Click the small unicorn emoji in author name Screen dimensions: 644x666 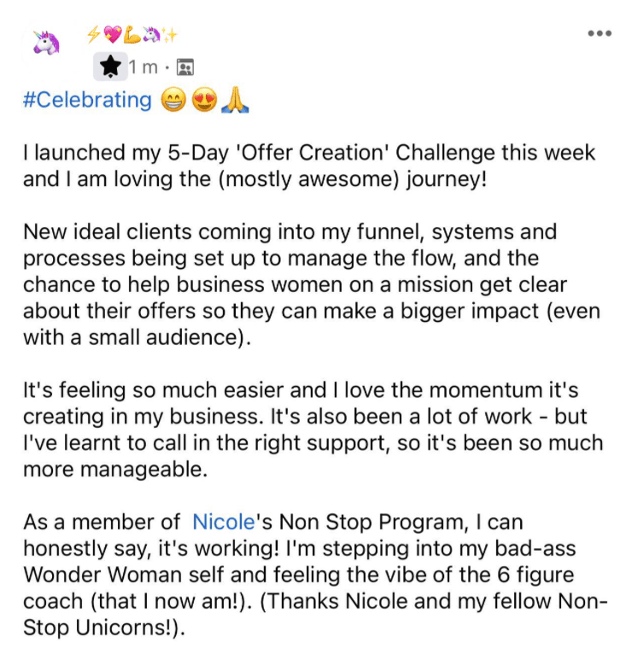click(x=151, y=34)
